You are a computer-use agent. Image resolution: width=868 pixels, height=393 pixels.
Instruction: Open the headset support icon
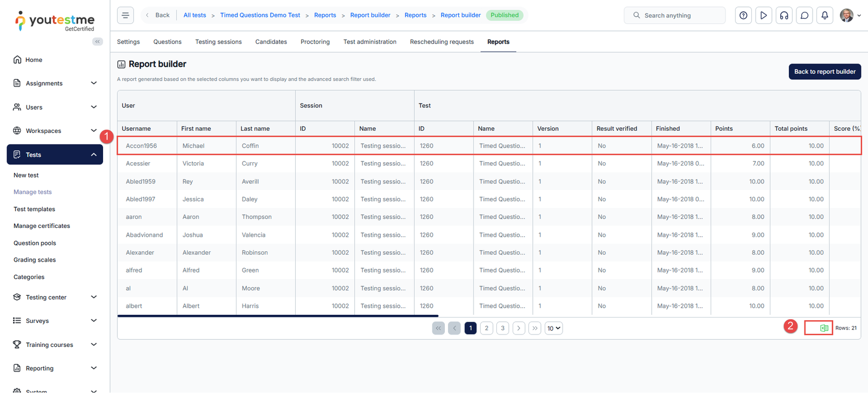click(784, 15)
